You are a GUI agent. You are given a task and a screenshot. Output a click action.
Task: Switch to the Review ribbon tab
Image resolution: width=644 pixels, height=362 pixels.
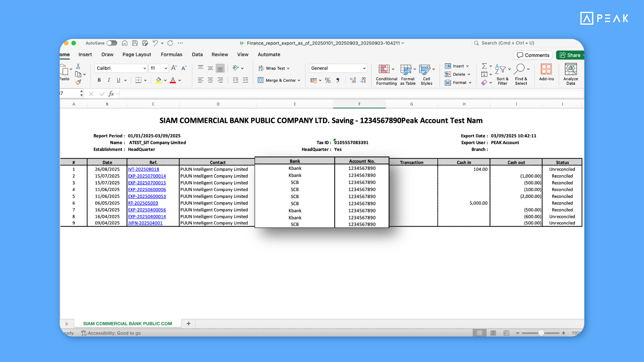(220, 54)
